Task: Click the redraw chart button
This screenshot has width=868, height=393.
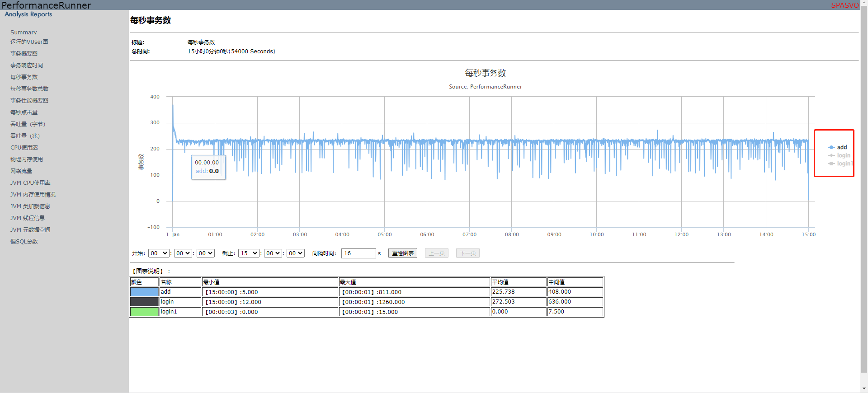Action: click(x=402, y=253)
